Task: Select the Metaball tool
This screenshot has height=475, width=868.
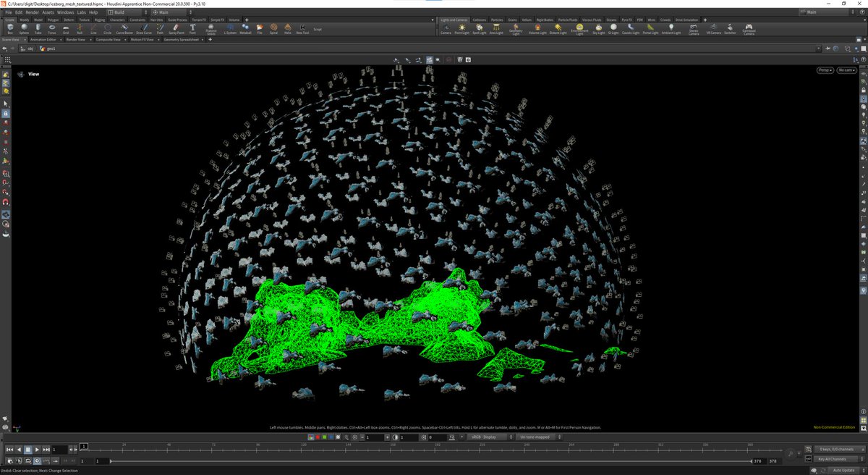Action: (x=246, y=29)
